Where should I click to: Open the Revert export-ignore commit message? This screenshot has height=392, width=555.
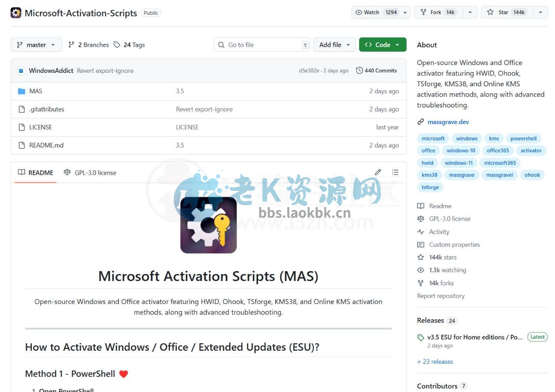tap(105, 71)
